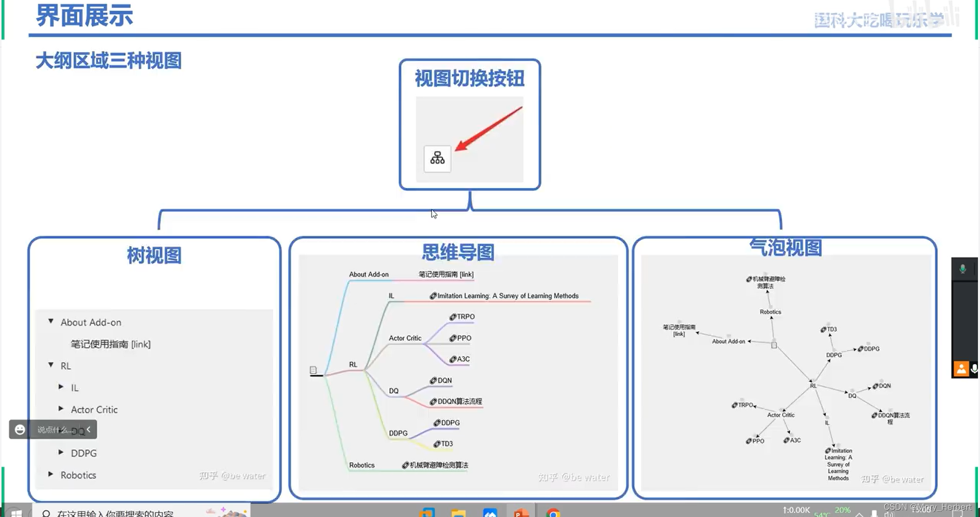Click the TRPO node in bubble view
The height and width of the screenshot is (517, 980).
tap(742, 405)
